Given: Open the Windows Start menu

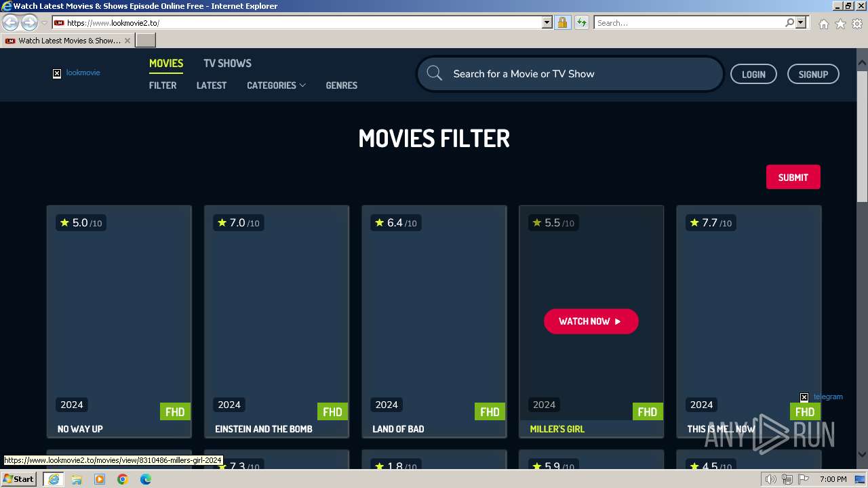Looking at the screenshot, I should click(x=19, y=479).
